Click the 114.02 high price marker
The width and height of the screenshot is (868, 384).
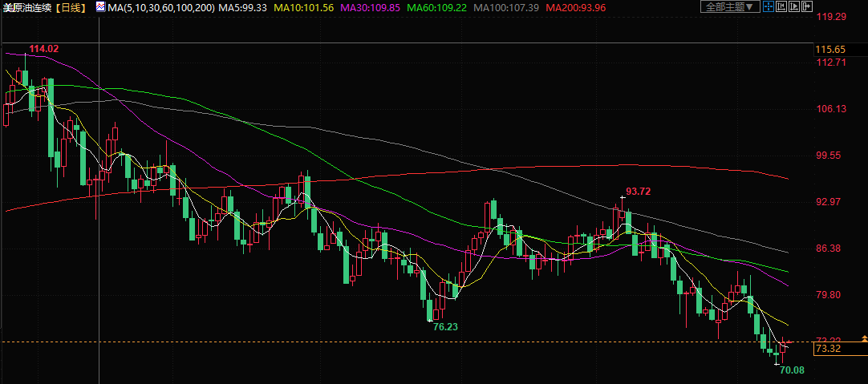pos(43,49)
